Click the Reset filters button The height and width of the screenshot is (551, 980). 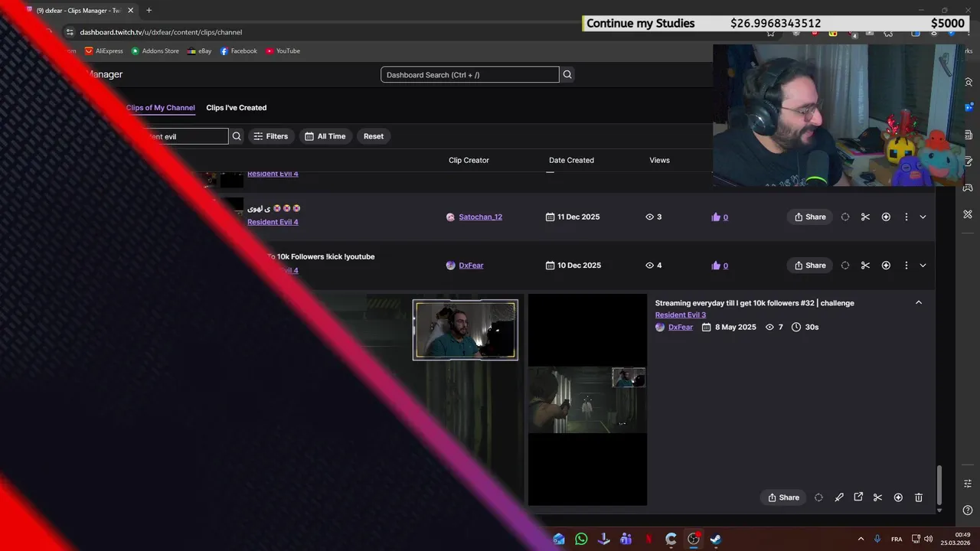374,136
